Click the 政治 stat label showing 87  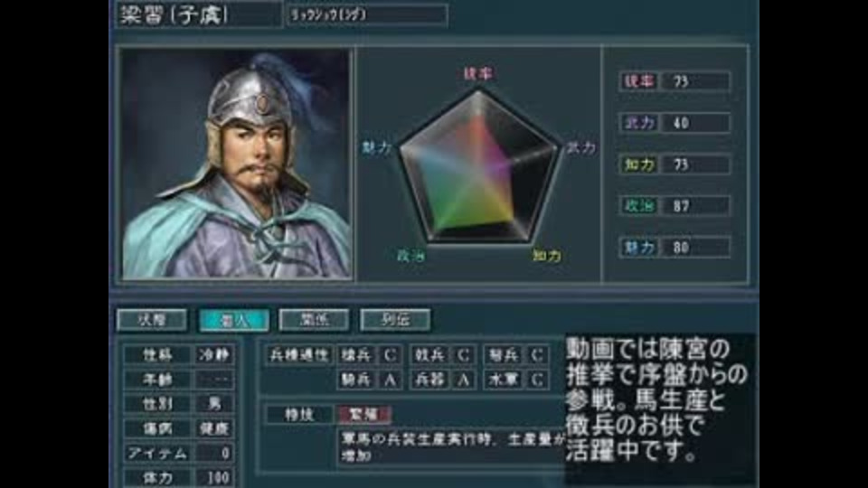click(x=639, y=206)
